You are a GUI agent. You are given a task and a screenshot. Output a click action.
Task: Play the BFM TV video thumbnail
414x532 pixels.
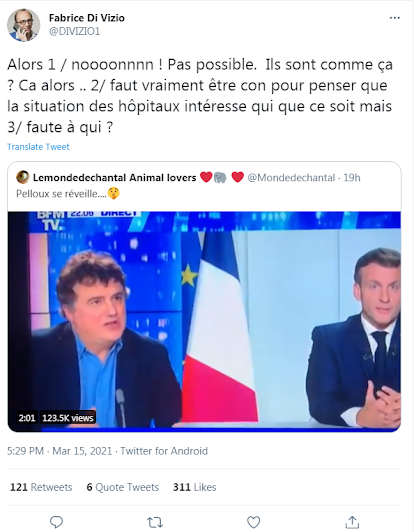(204, 321)
